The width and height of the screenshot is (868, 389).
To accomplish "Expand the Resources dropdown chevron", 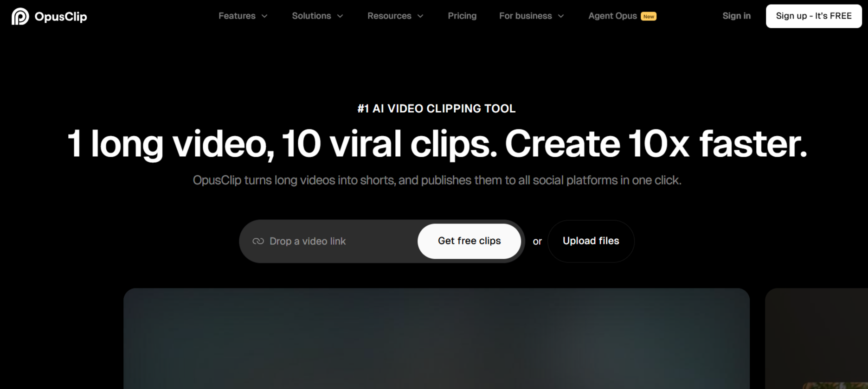I will coord(420,16).
